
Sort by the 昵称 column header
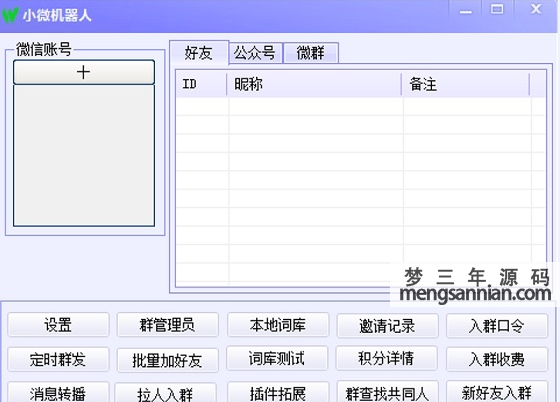coord(314,84)
